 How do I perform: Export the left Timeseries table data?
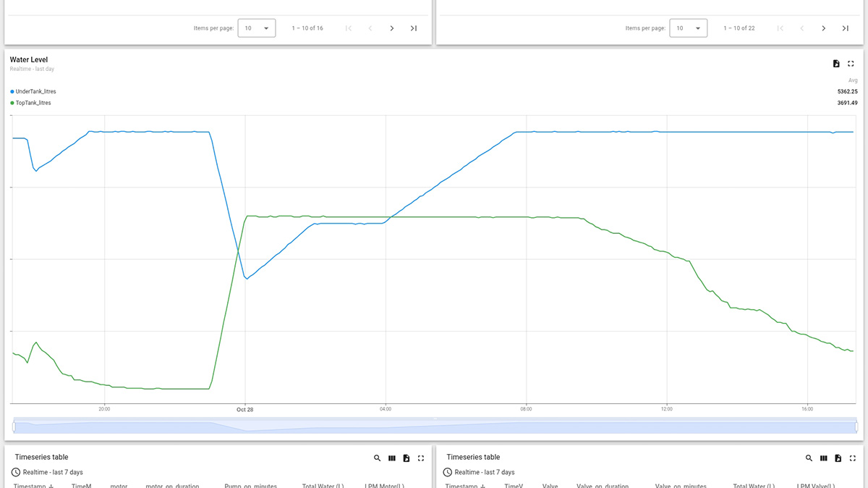click(x=406, y=458)
